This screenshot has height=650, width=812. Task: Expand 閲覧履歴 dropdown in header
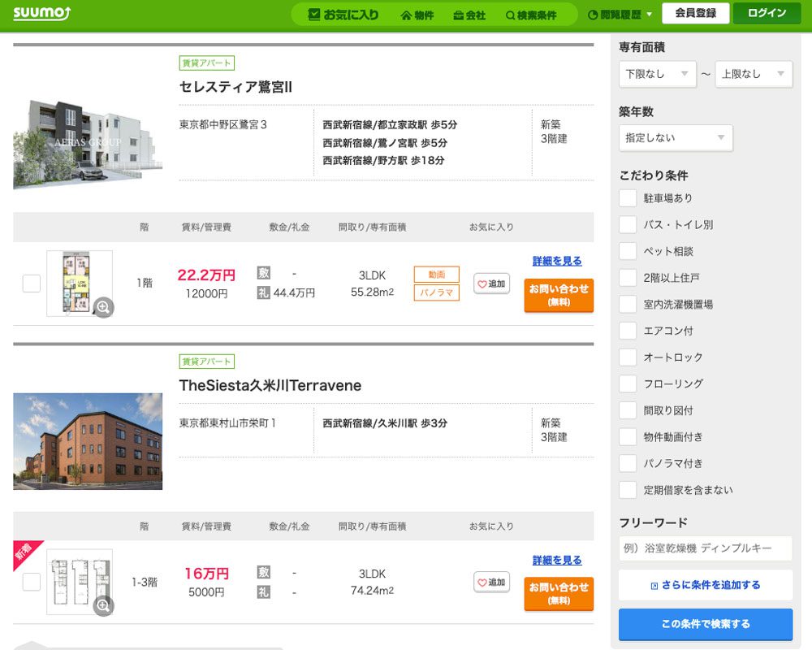tap(620, 15)
